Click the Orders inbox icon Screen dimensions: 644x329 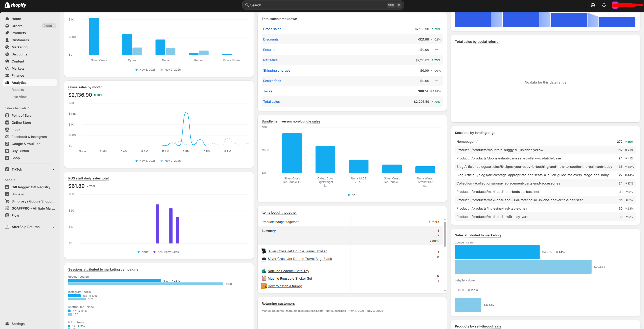click(x=7, y=26)
